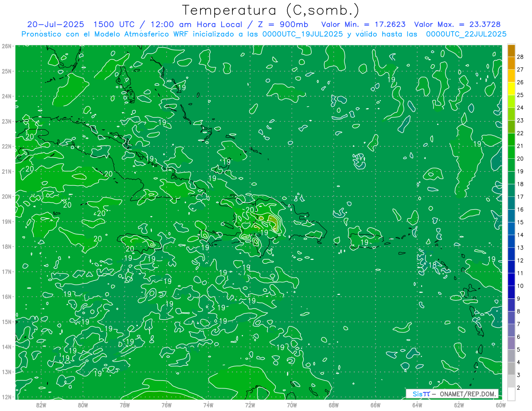The image size is (532, 411).
Task: Click the "78W" longitude label
Action: coord(125,405)
